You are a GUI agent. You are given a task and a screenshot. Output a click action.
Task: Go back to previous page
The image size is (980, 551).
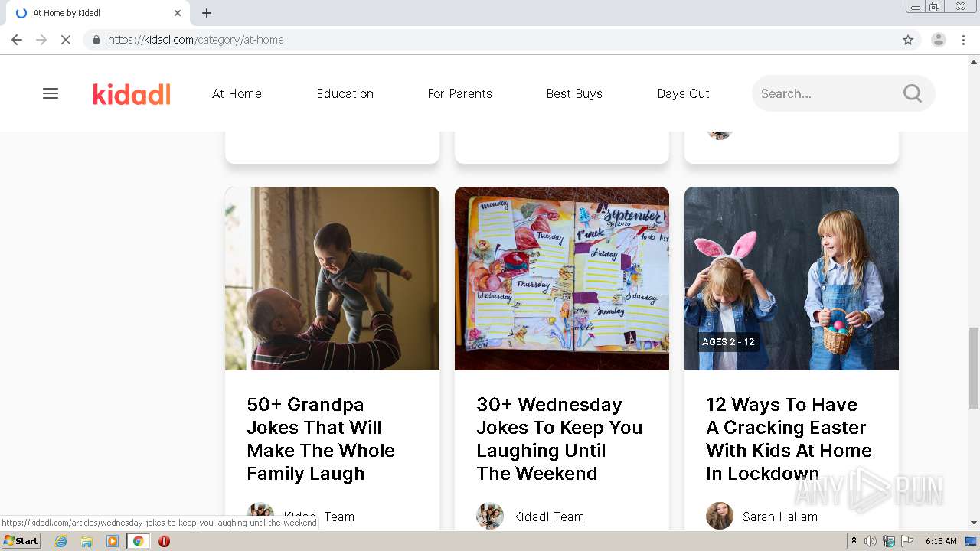(x=17, y=40)
